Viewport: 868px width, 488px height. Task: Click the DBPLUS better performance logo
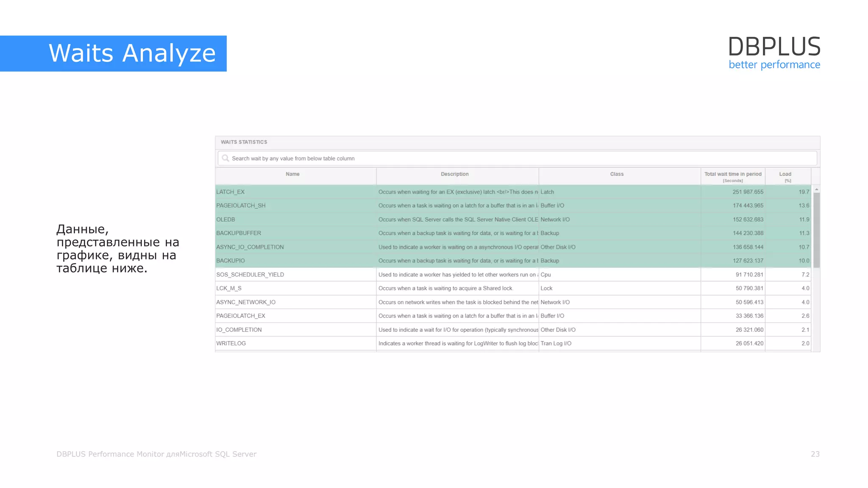(774, 53)
